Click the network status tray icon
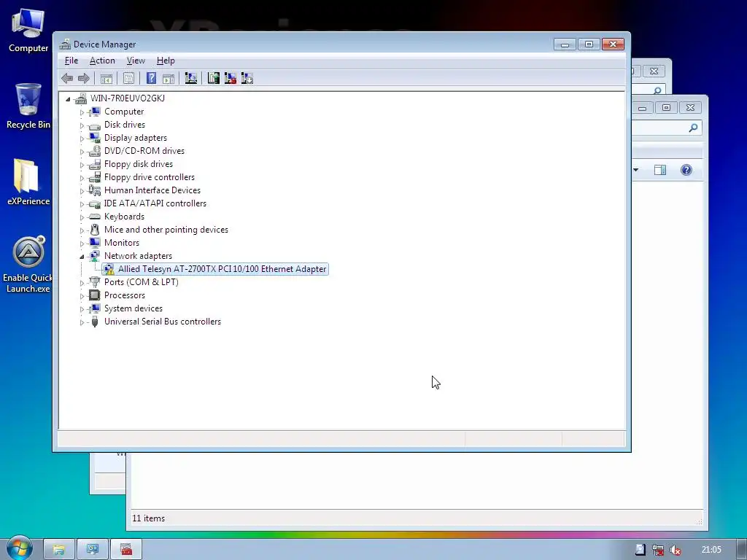The width and height of the screenshot is (747, 560). click(658, 550)
